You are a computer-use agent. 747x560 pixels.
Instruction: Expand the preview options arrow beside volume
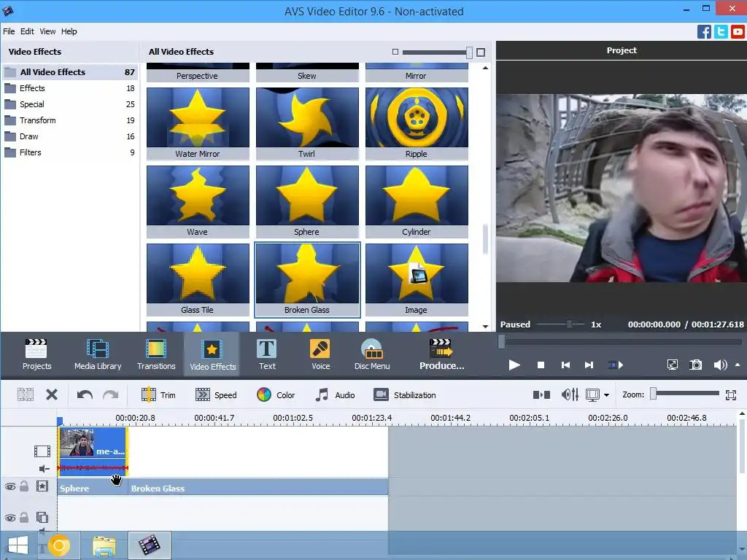738,365
